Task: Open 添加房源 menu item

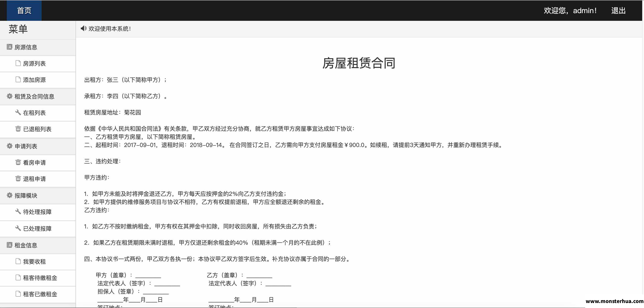Action: (38, 80)
